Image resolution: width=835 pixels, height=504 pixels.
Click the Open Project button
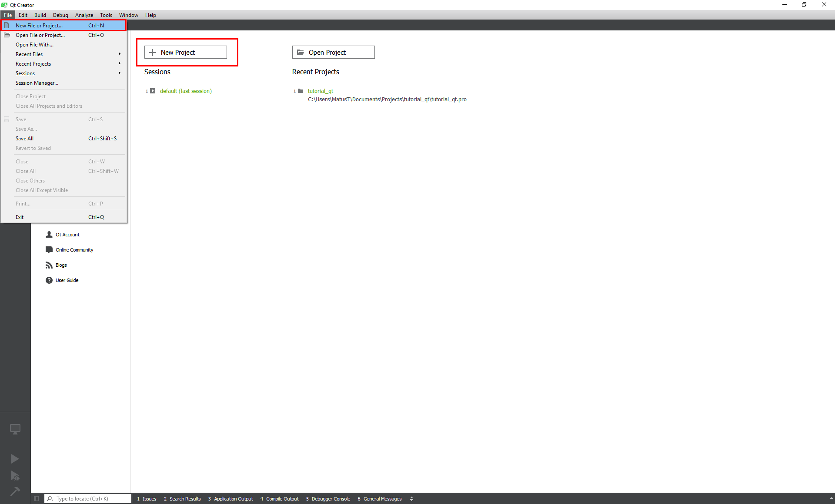pos(334,52)
